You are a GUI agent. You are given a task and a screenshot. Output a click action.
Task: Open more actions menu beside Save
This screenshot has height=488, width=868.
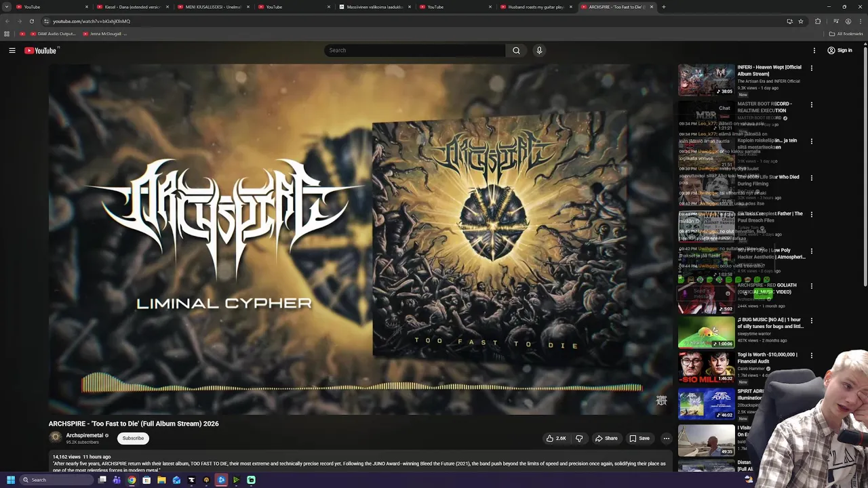coord(666,439)
